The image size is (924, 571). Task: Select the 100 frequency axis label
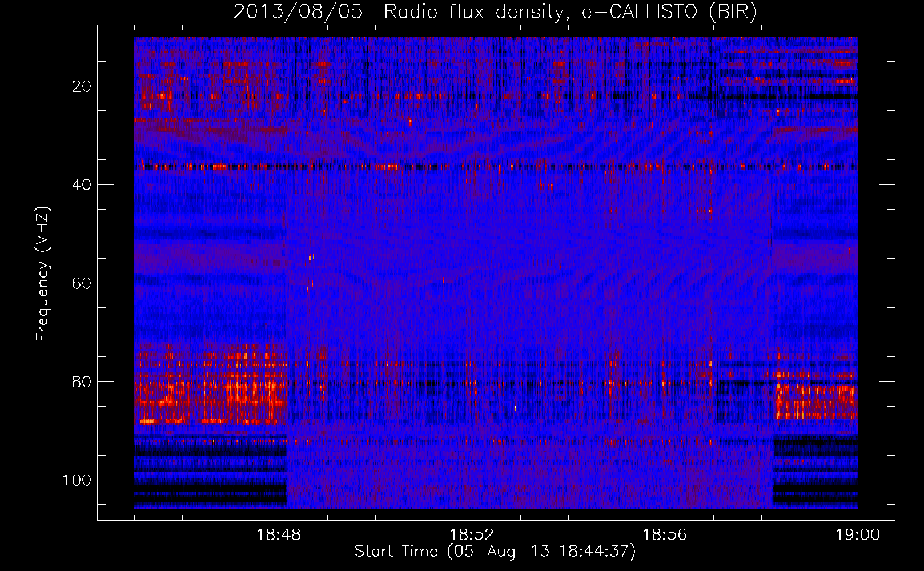pos(77,480)
